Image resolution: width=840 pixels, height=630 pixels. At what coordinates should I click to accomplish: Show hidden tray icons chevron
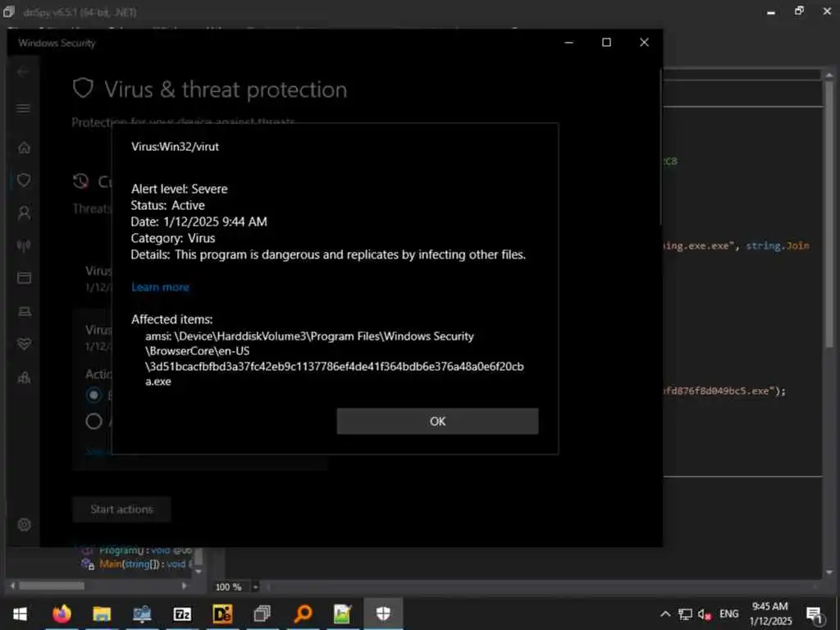(664, 614)
